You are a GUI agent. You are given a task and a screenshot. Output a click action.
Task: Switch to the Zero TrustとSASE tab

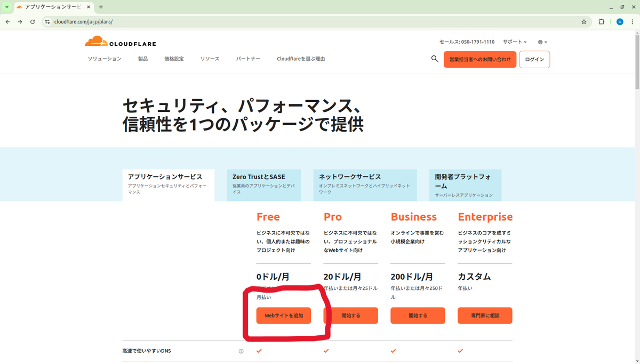[x=264, y=185]
